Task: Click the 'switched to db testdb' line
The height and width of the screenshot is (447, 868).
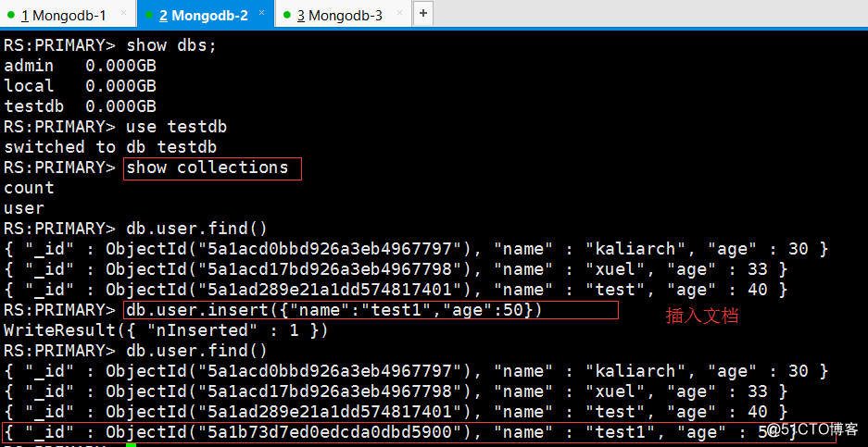Action: point(110,147)
